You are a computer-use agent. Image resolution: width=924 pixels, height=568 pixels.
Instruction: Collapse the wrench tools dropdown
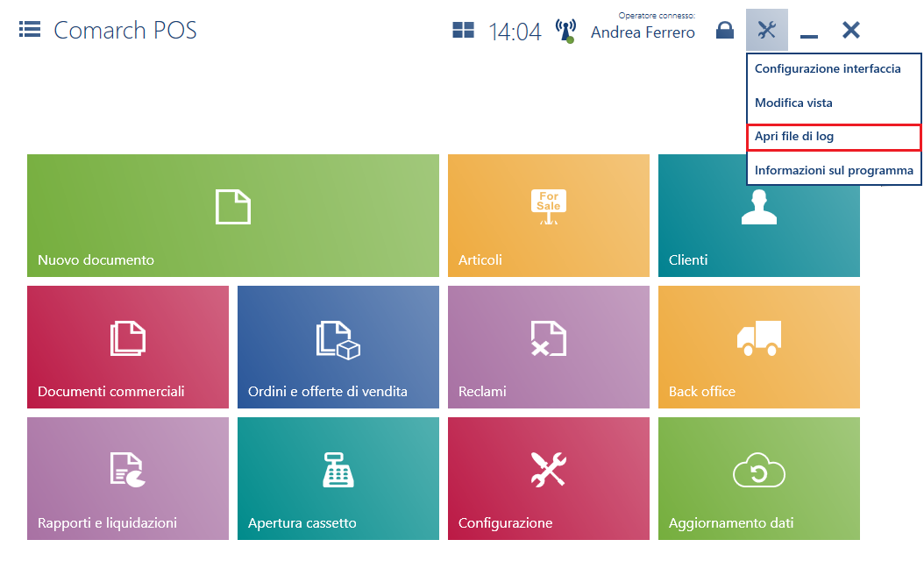767,31
